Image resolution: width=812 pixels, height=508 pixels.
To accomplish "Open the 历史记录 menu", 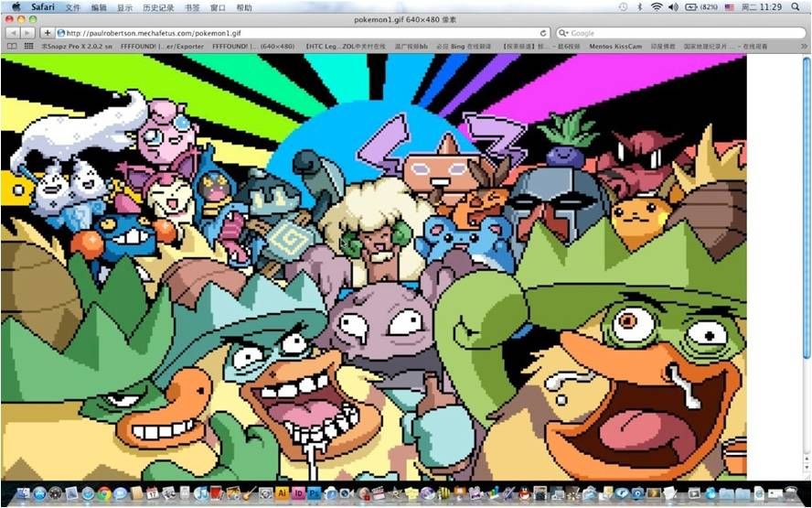I will (158, 7).
